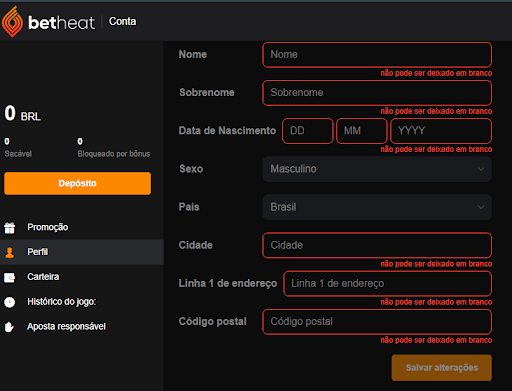Click the betheat flame logo
This screenshot has height=391, width=512.
tap(12, 22)
